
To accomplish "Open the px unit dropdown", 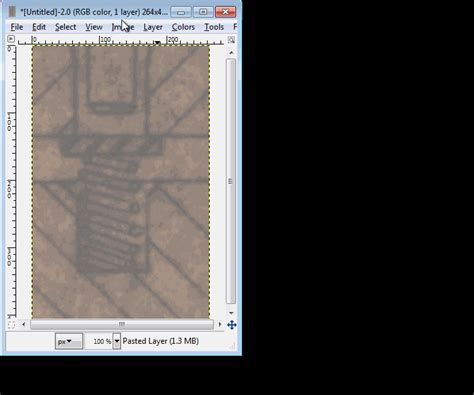I will 69,341.
